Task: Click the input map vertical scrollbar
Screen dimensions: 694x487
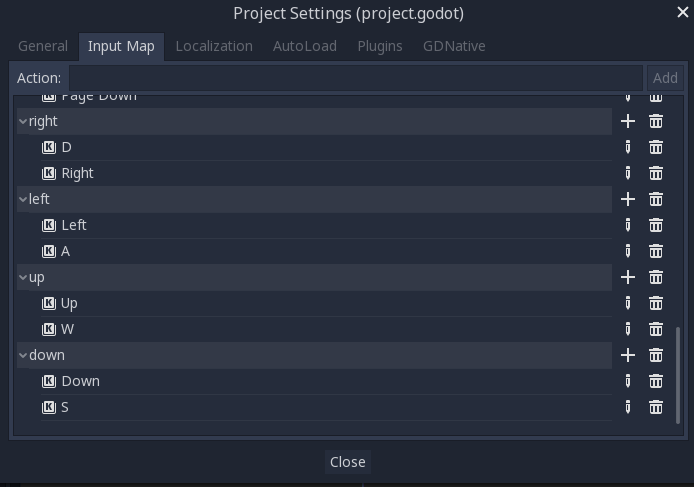Action: (x=678, y=375)
